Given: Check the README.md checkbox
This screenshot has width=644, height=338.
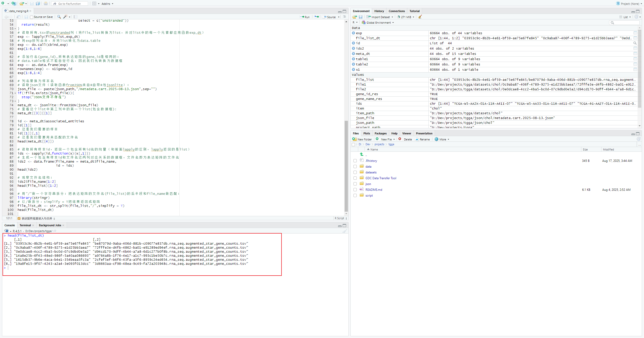Looking at the screenshot, I should 355,190.
